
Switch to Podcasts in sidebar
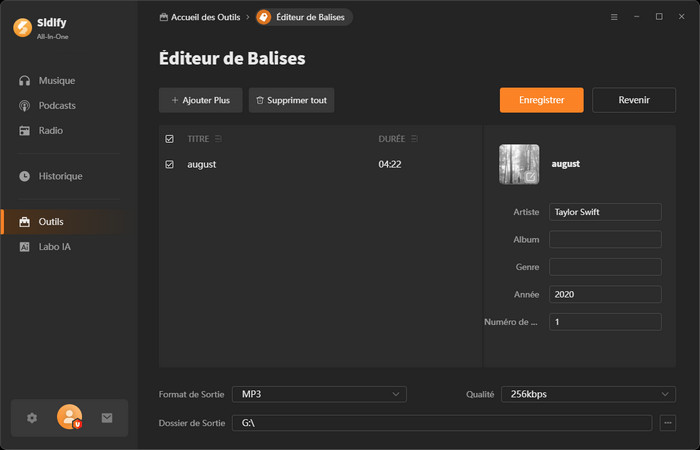point(57,105)
